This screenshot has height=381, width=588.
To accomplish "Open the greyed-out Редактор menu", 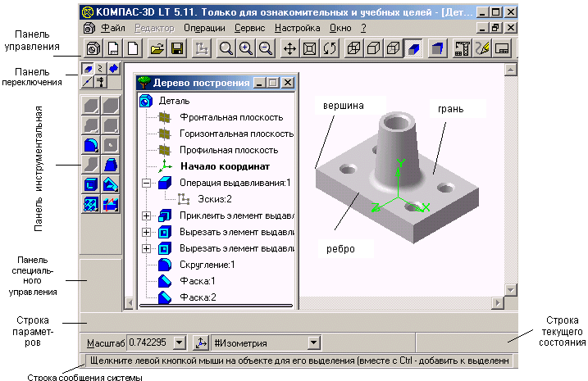I will (x=154, y=28).
